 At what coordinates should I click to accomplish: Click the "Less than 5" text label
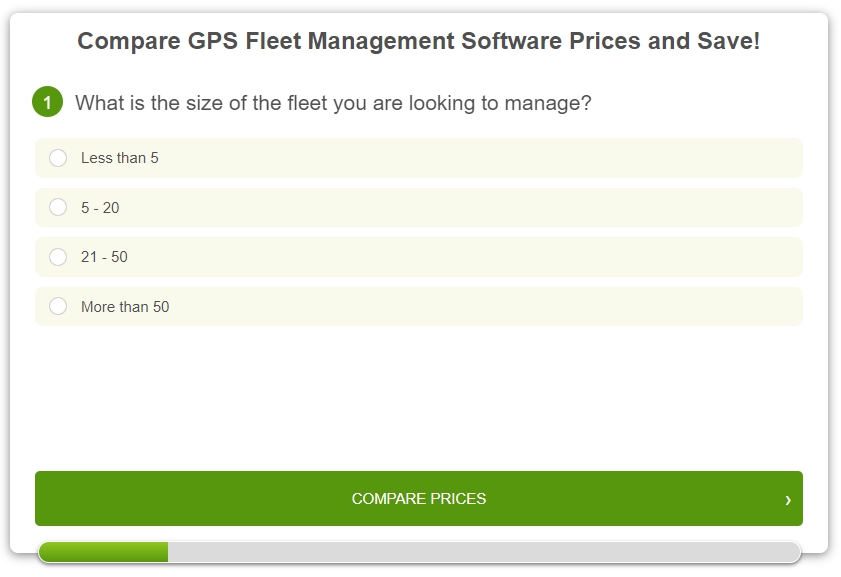click(x=121, y=157)
